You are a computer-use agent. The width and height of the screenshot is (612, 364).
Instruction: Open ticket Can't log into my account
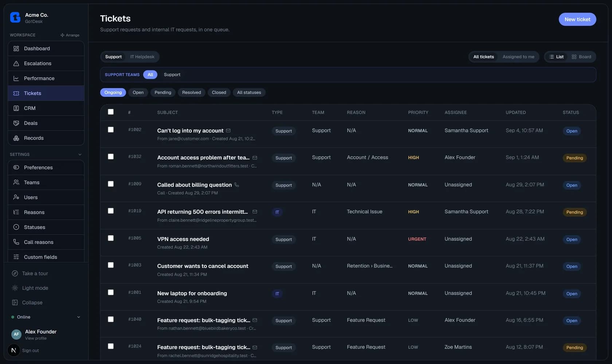[x=190, y=131]
